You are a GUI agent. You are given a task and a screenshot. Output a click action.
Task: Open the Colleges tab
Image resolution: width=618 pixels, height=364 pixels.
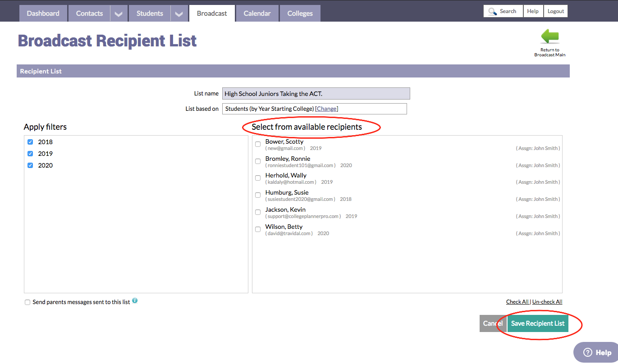(x=300, y=14)
